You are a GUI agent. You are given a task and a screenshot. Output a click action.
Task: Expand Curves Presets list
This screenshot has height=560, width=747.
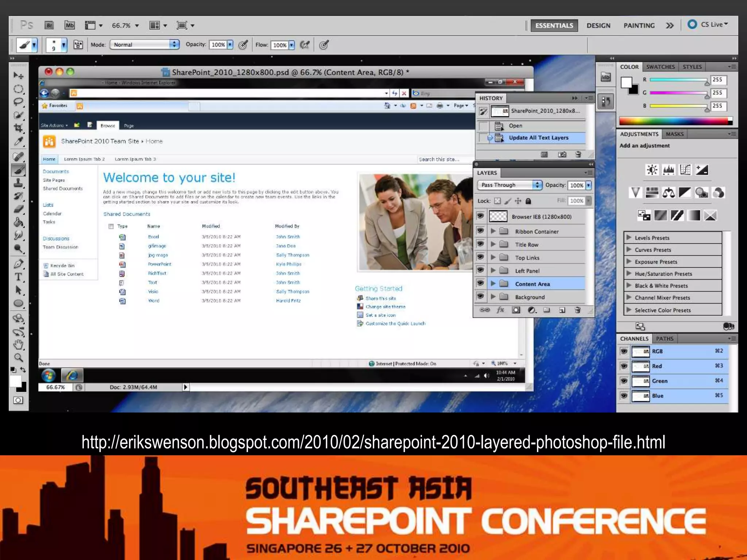pyautogui.click(x=629, y=249)
